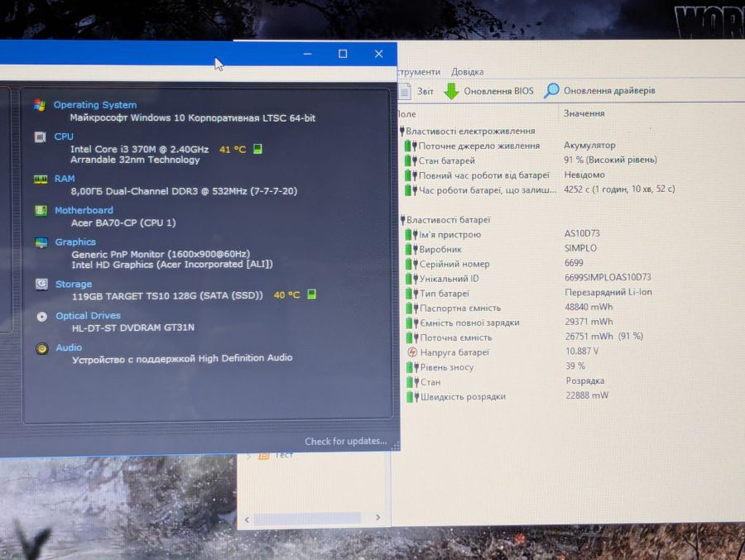Click the Optical Drives disc icon
Image resolution: width=745 pixels, height=560 pixels.
(x=42, y=316)
